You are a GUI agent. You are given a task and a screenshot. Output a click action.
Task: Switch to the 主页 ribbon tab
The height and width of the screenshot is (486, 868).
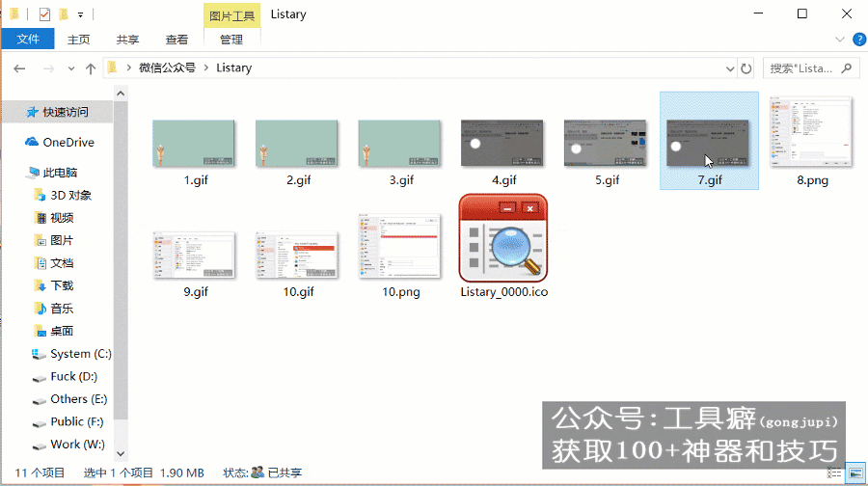point(79,40)
